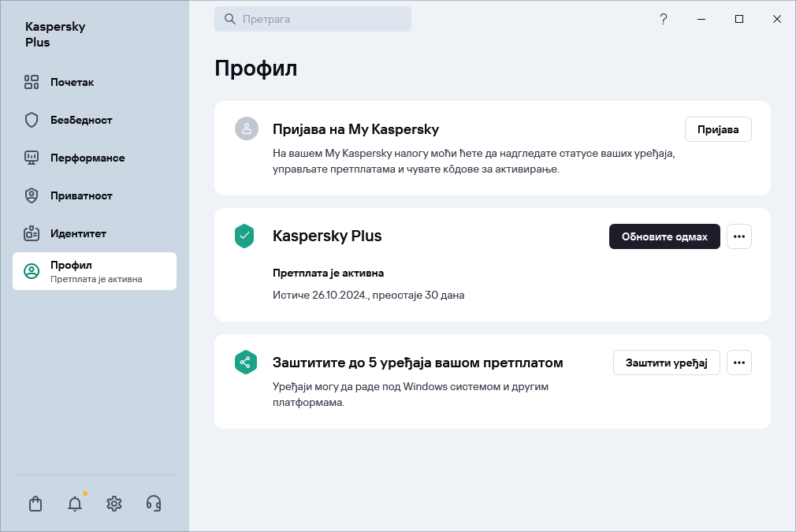The image size is (796, 532).
Task: Click the Заштити уређај button
Action: pyautogui.click(x=666, y=363)
